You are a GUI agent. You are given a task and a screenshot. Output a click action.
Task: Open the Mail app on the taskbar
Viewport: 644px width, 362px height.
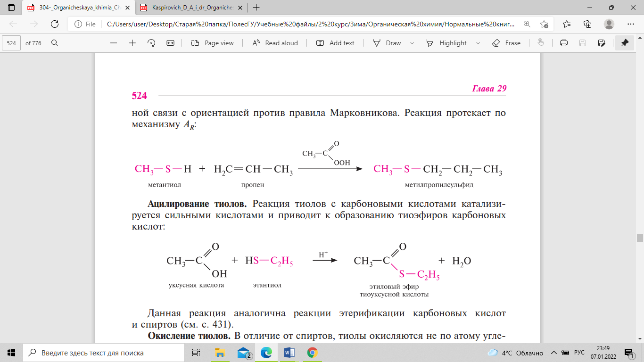point(243,353)
